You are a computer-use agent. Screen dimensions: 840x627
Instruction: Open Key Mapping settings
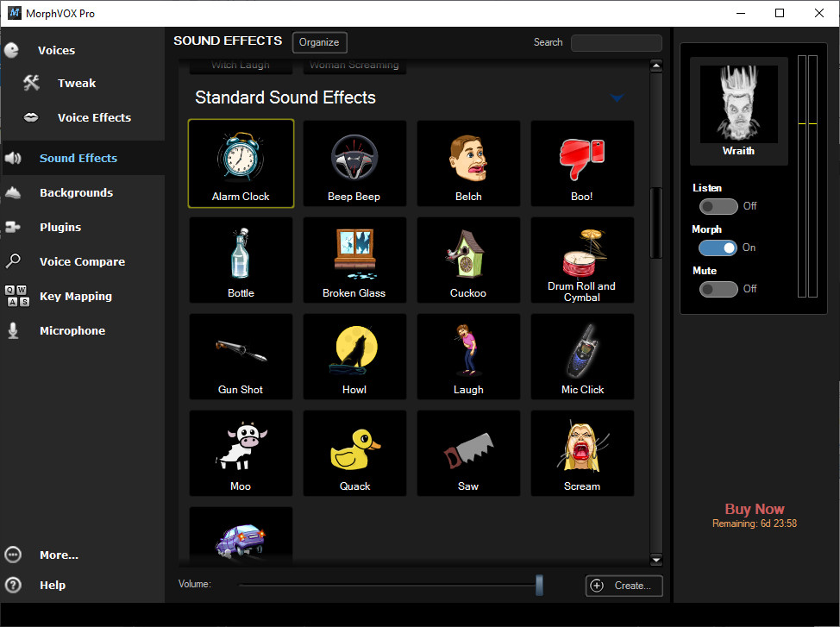pyautogui.click(x=78, y=296)
